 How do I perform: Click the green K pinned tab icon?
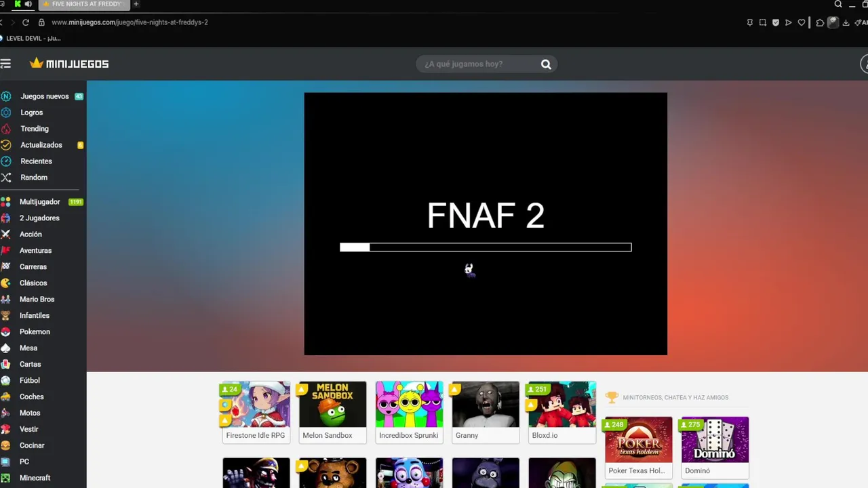pyautogui.click(x=18, y=4)
